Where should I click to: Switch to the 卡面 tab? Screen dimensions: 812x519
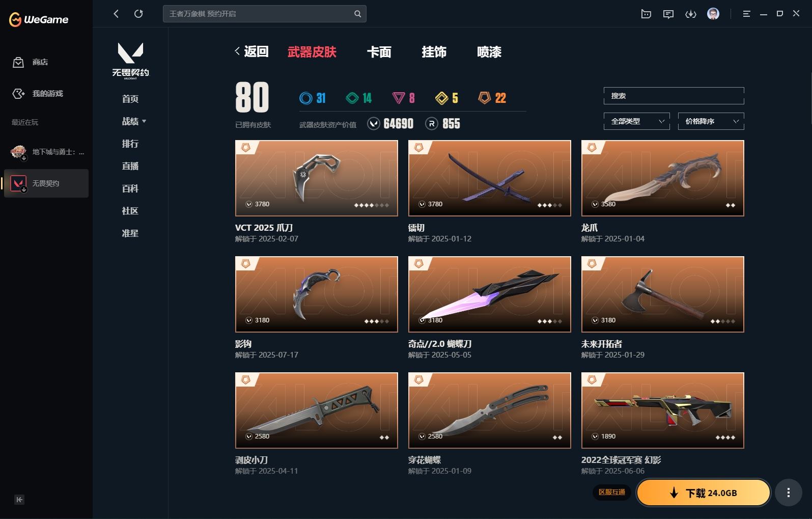click(x=379, y=52)
